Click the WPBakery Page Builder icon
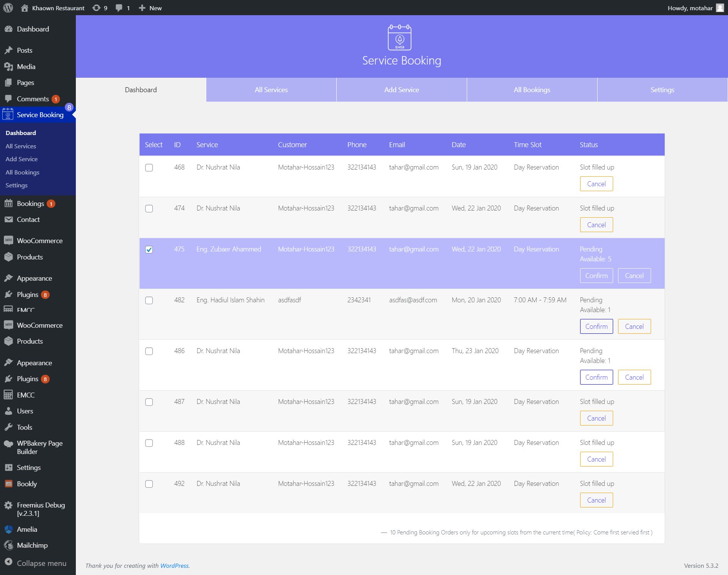 pos(8,443)
